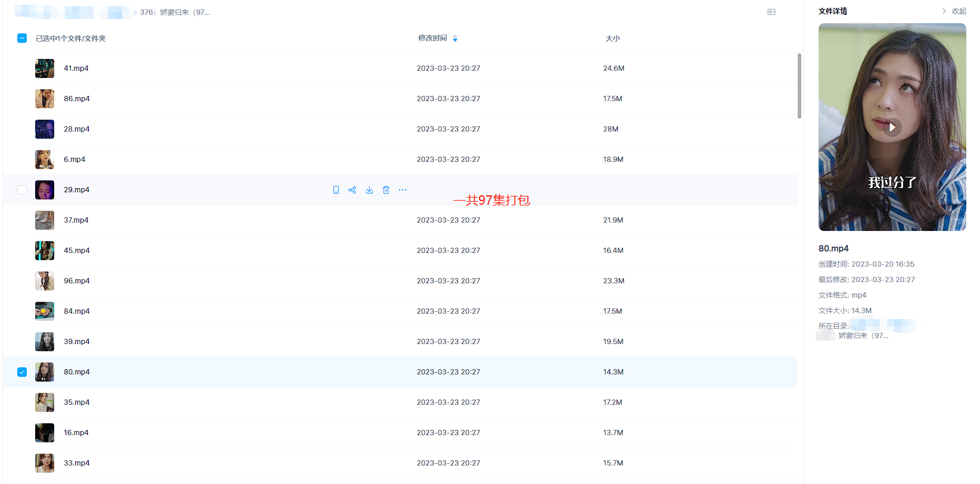Open the 37.mp4 thumbnail
This screenshot has height=484, width=980.
click(x=45, y=220)
